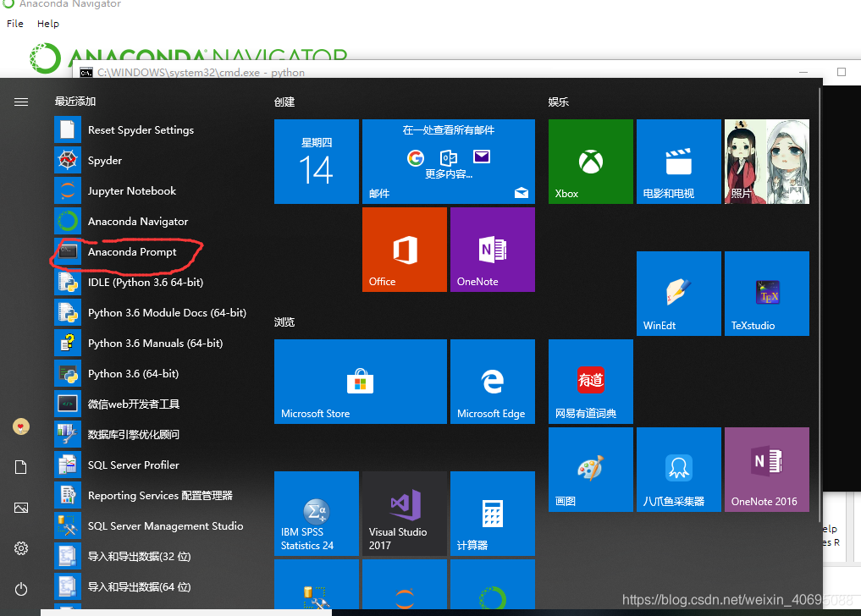Image resolution: width=861 pixels, height=616 pixels.
Task: Open the Xbox tile
Action: [x=591, y=162]
